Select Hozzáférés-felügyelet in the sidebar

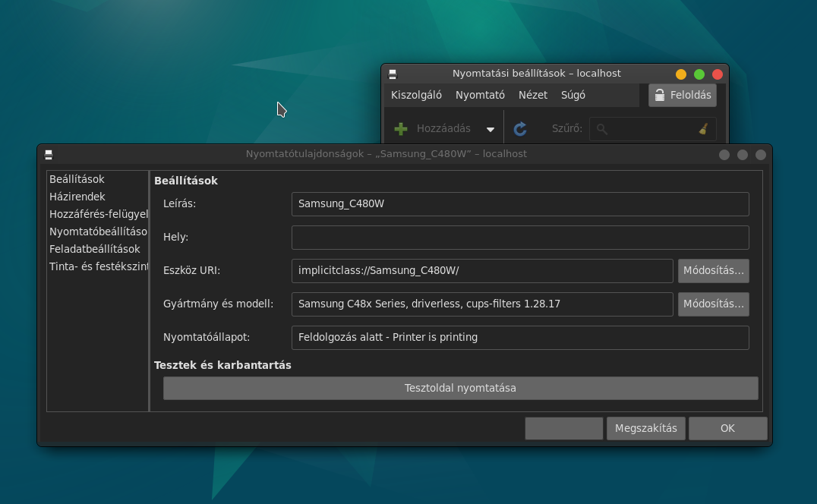[x=97, y=214]
